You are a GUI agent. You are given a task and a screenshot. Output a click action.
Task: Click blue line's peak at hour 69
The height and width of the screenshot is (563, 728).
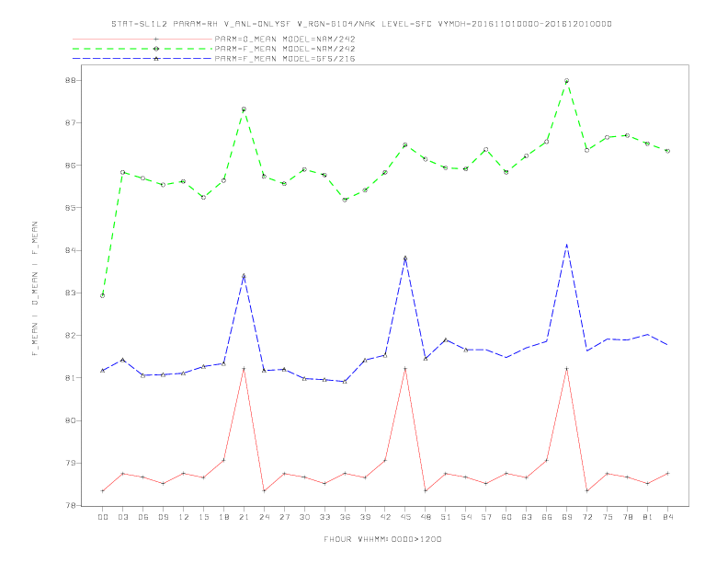pyautogui.click(x=566, y=245)
